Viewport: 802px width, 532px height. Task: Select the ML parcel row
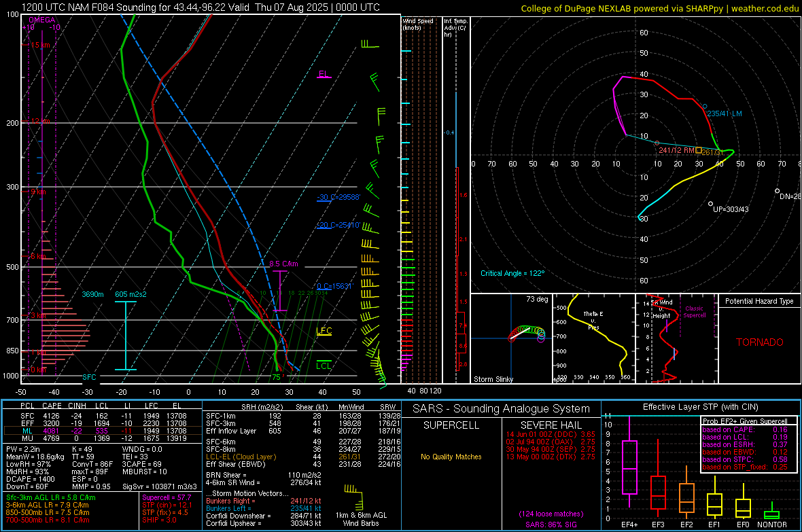tap(103, 431)
